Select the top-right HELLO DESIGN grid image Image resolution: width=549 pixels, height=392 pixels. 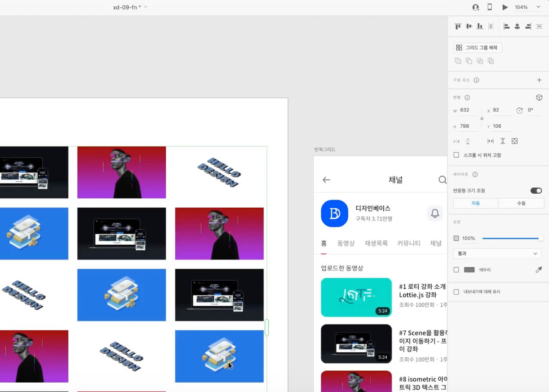(x=219, y=172)
